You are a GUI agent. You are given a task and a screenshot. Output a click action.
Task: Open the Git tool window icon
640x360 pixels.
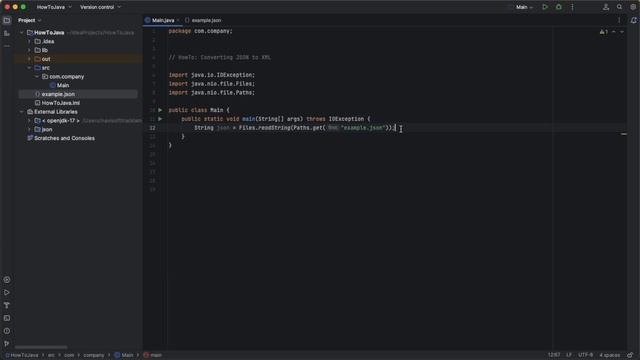click(x=7, y=344)
